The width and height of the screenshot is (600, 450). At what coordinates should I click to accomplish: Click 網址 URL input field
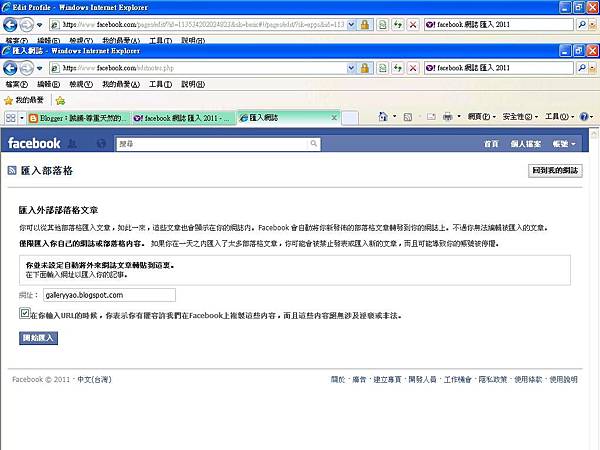point(109,295)
